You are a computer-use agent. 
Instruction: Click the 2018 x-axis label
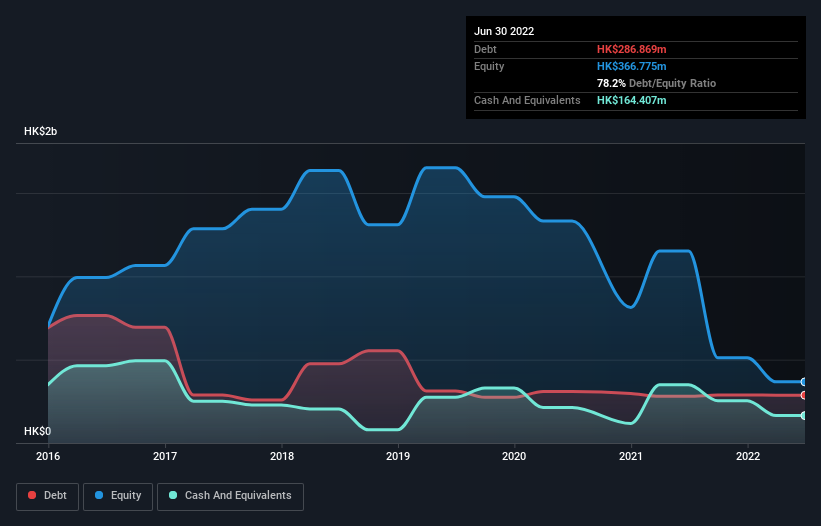coord(282,456)
